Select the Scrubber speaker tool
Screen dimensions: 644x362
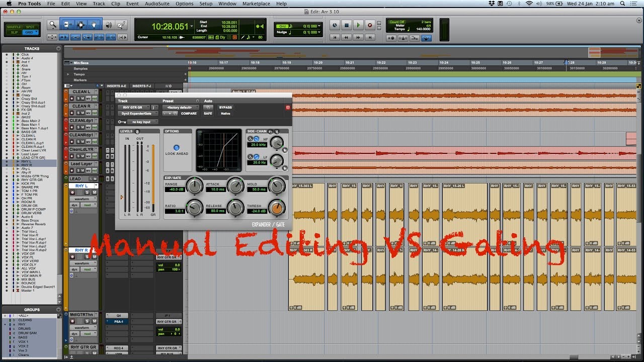[109, 25]
